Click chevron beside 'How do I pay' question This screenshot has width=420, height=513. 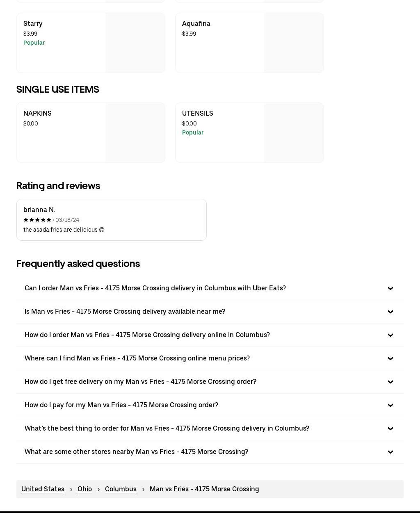[x=390, y=405]
